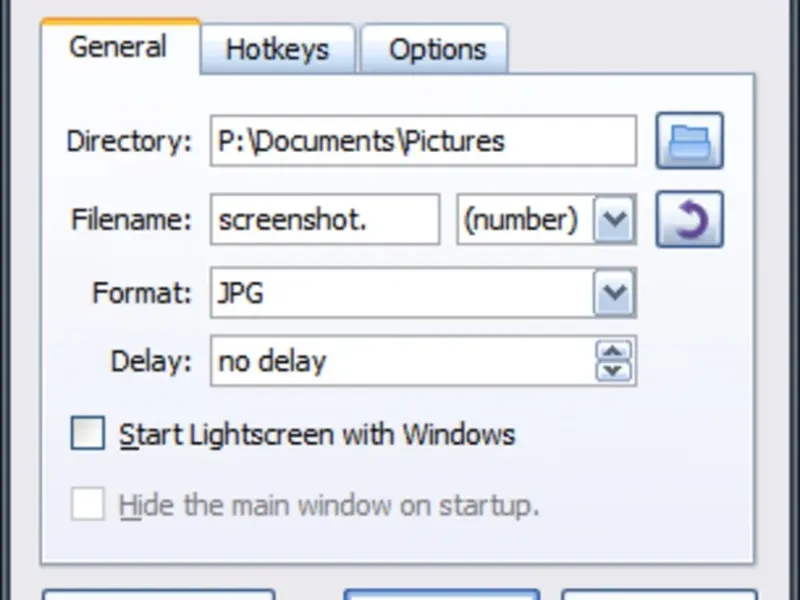Switch to the Hotkeys tab
This screenshot has width=800, height=600.
click(x=277, y=49)
